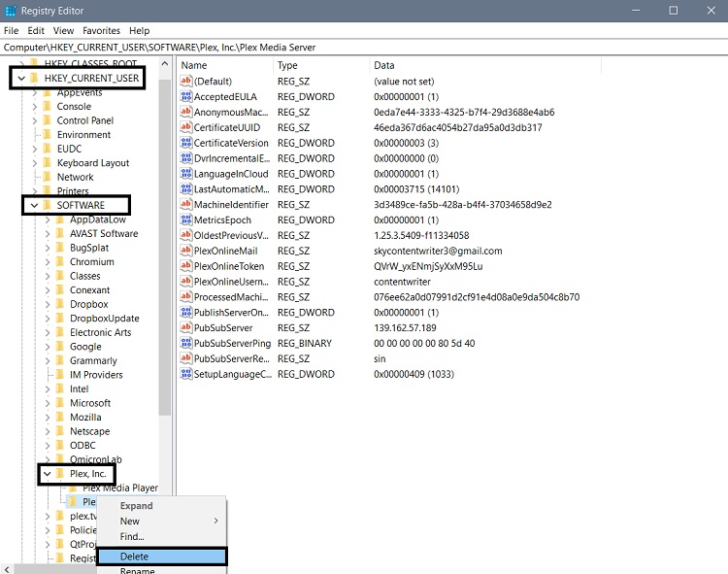
Task: Collapse the Plex, Inc. key
Action: tap(48, 474)
